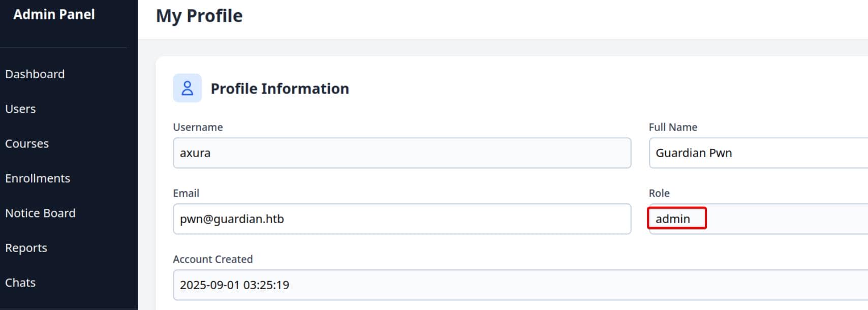This screenshot has height=310, width=868.
Task: Click the My Profile page heading
Action: (199, 16)
